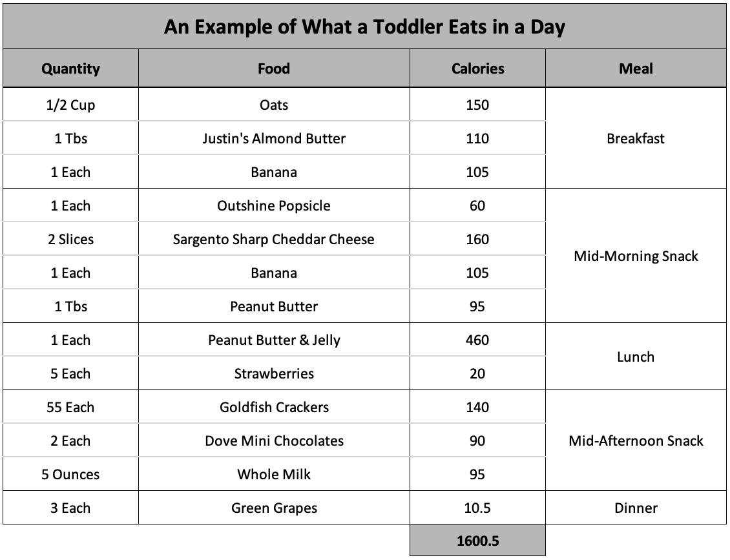Click the Mid-Morning Snack merged cell
Screen dimensions: 730x560
point(636,256)
